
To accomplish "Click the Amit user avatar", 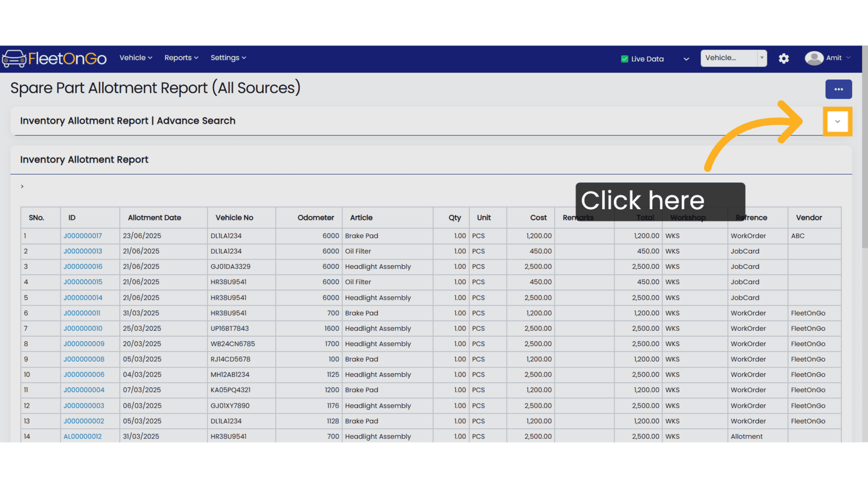I will tap(814, 58).
